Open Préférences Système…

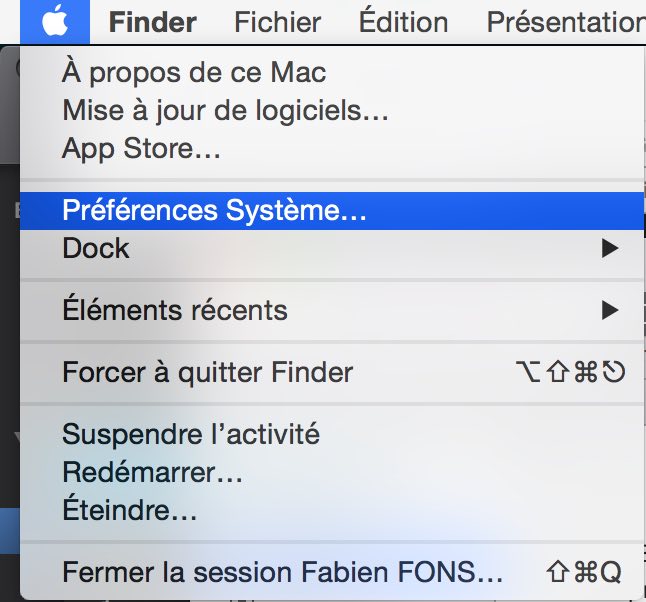coord(332,211)
